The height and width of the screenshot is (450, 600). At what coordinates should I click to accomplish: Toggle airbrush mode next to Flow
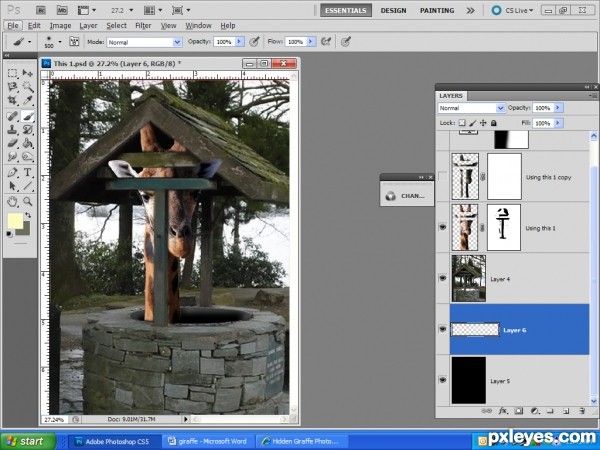[x=326, y=41]
